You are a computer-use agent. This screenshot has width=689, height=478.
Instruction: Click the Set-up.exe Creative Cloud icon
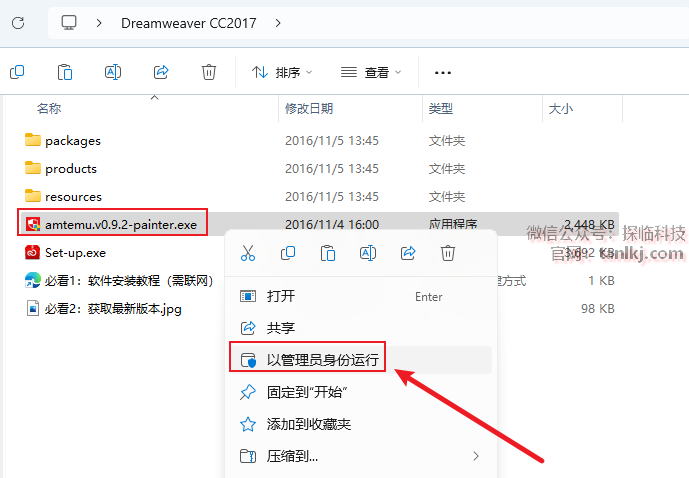pyautogui.click(x=33, y=252)
